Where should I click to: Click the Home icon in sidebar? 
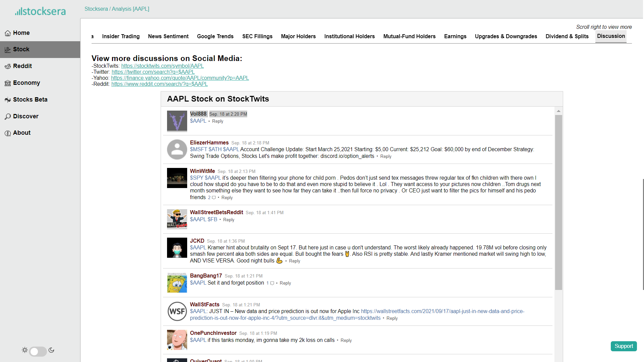click(x=8, y=33)
